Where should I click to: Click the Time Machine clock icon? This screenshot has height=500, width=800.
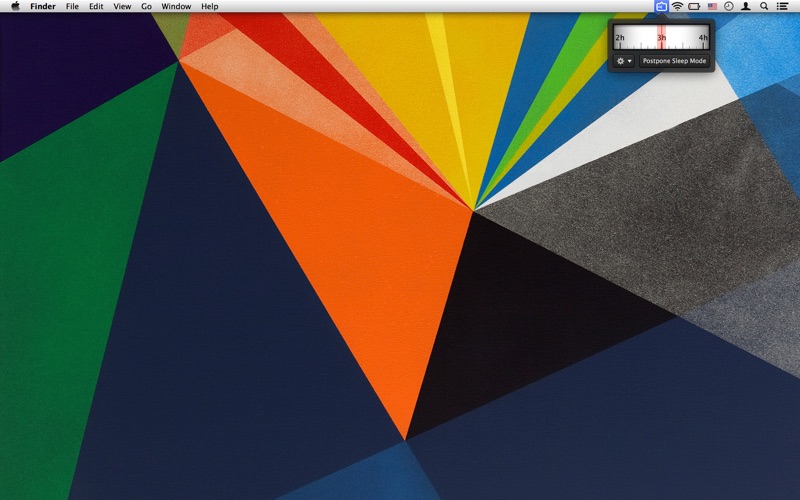click(728, 6)
